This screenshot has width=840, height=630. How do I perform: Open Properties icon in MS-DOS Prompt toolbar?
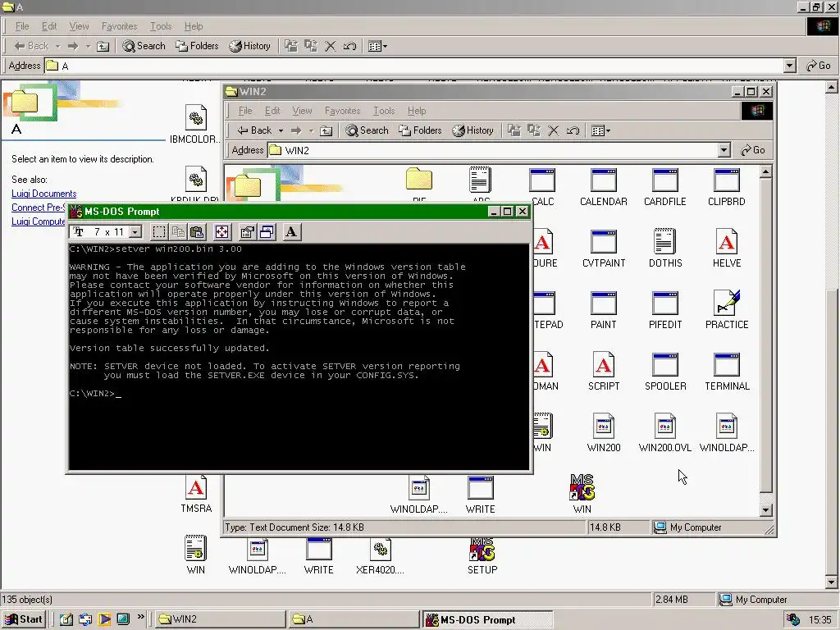247,232
